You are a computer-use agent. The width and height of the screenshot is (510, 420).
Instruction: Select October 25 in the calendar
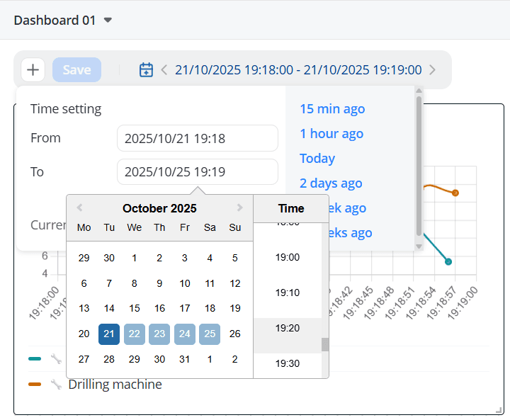tap(210, 334)
